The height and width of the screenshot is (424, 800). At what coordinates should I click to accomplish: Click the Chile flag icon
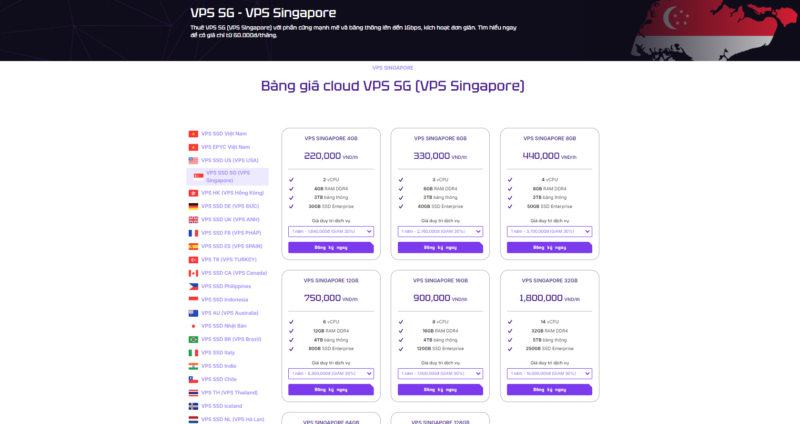[193, 380]
